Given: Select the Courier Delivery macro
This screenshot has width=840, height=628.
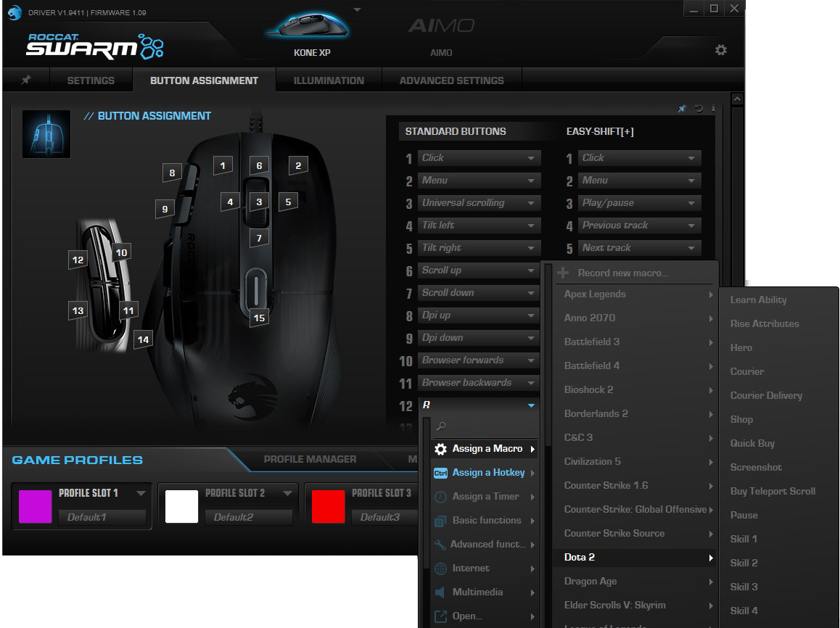Looking at the screenshot, I should tap(766, 396).
